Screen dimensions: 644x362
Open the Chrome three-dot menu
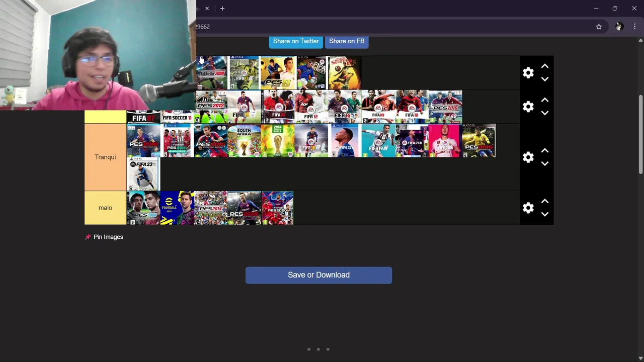click(x=634, y=27)
